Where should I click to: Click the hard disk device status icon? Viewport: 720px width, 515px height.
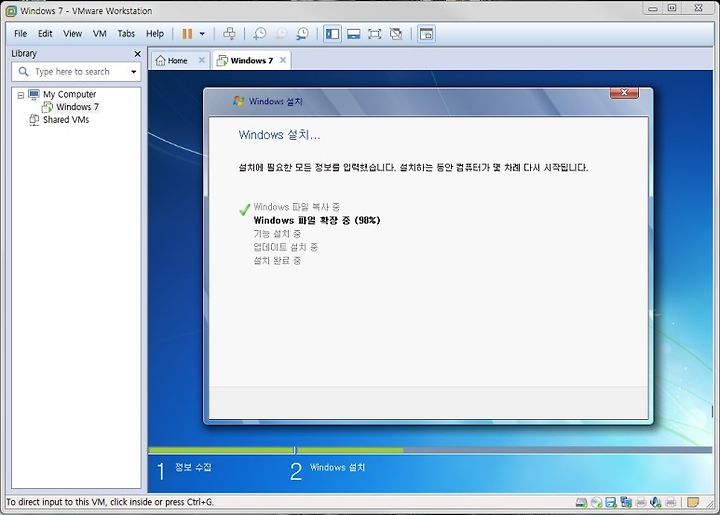click(581, 503)
